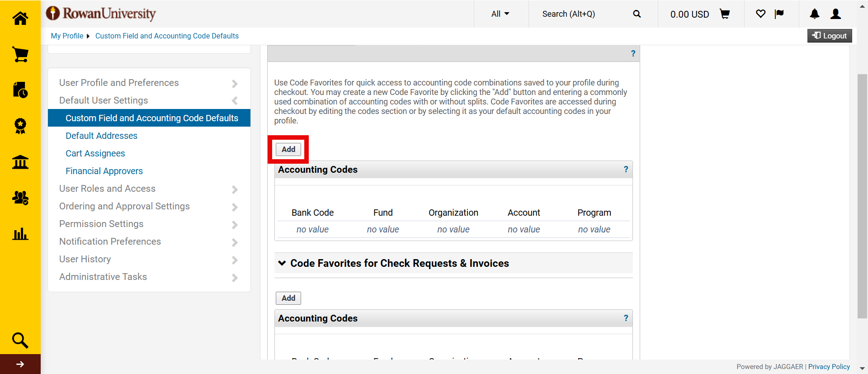Open the All search category dropdown
Screen dimensions: 868x374
click(500, 14)
